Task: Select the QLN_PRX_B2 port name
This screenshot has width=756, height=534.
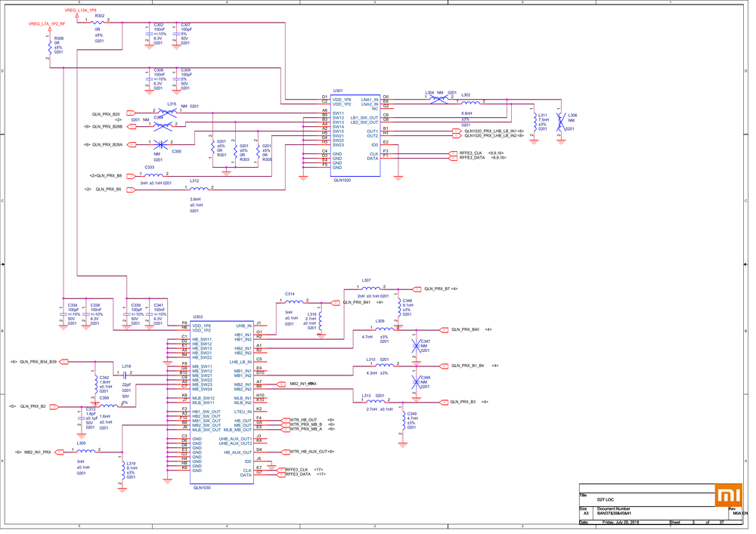Action: (x=33, y=406)
